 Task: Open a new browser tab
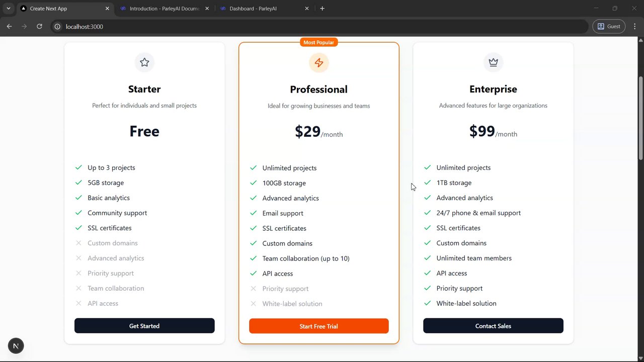tap(322, 9)
